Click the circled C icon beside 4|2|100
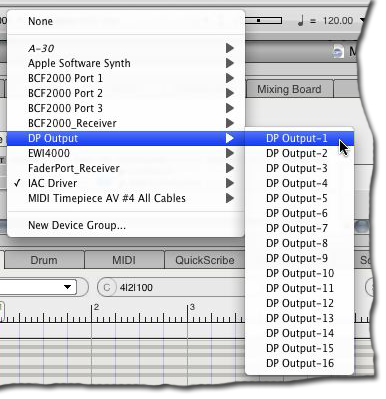 click(107, 287)
